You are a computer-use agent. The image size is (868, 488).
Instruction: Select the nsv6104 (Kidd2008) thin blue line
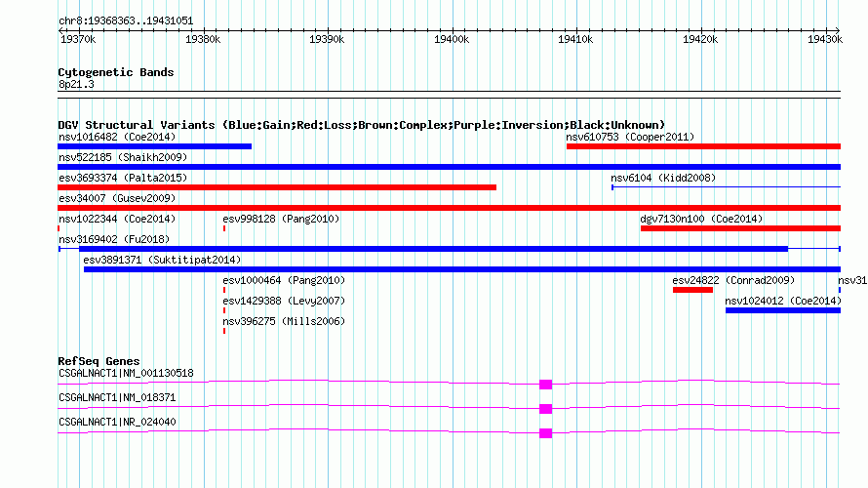(726, 187)
